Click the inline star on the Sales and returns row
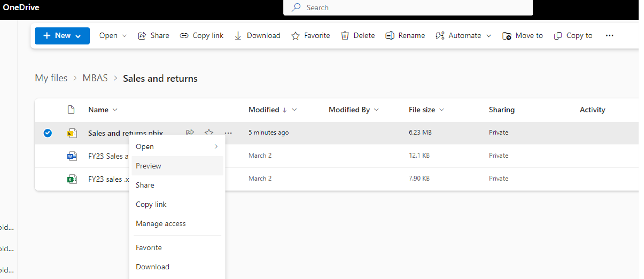The width and height of the screenshot is (644, 279). point(209,132)
